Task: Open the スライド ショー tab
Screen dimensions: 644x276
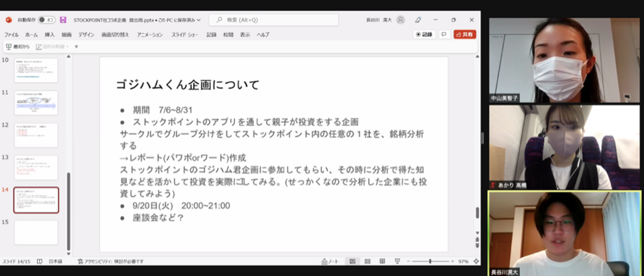Action: 185,34
